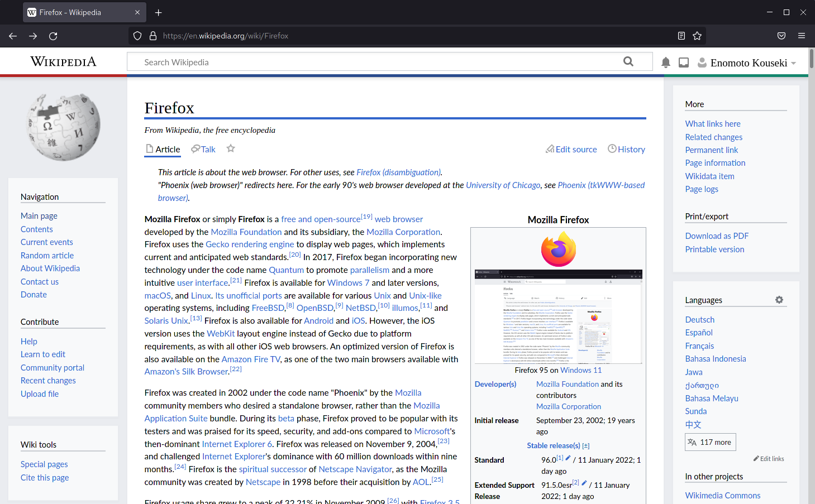815x504 pixels.
Task: Expand the Enomoto Kouseki user menu
Action: tap(747, 63)
